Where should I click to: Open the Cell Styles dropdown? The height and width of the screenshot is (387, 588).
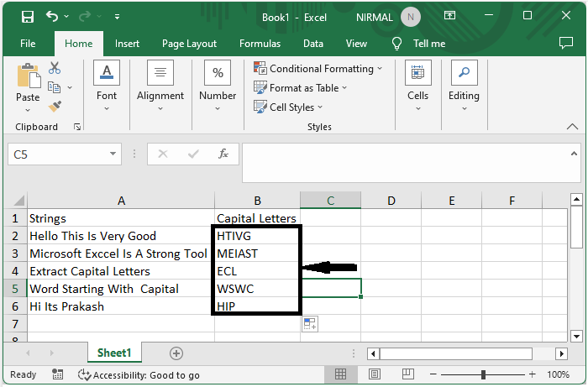point(288,107)
